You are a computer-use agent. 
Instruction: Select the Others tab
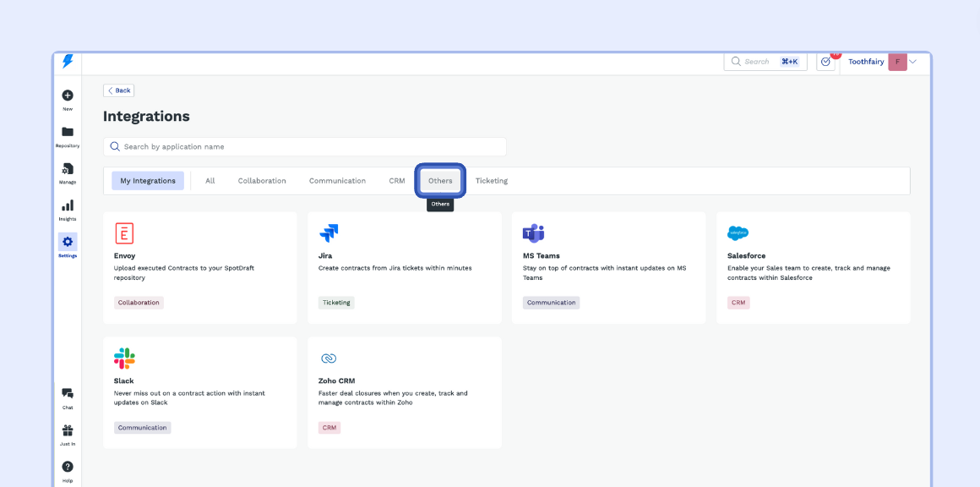pyautogui.click(x=440, y=181)
